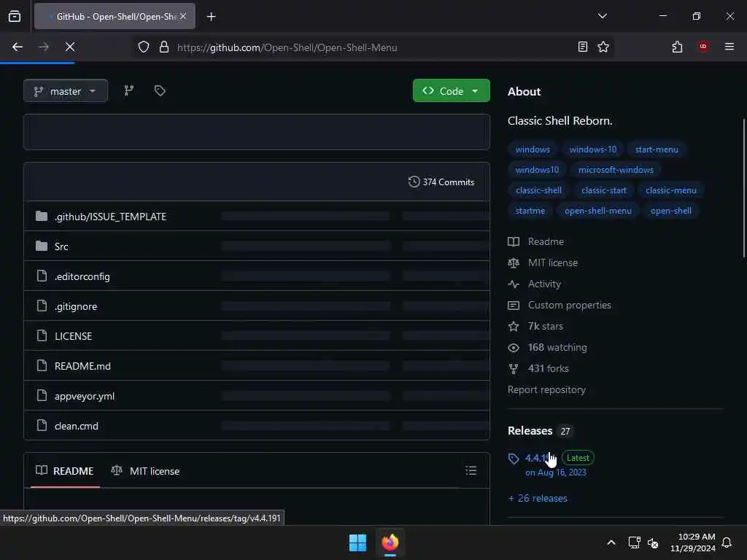Open the Firefox application menu
Screen dimensions: 747x560
[729, 47]
